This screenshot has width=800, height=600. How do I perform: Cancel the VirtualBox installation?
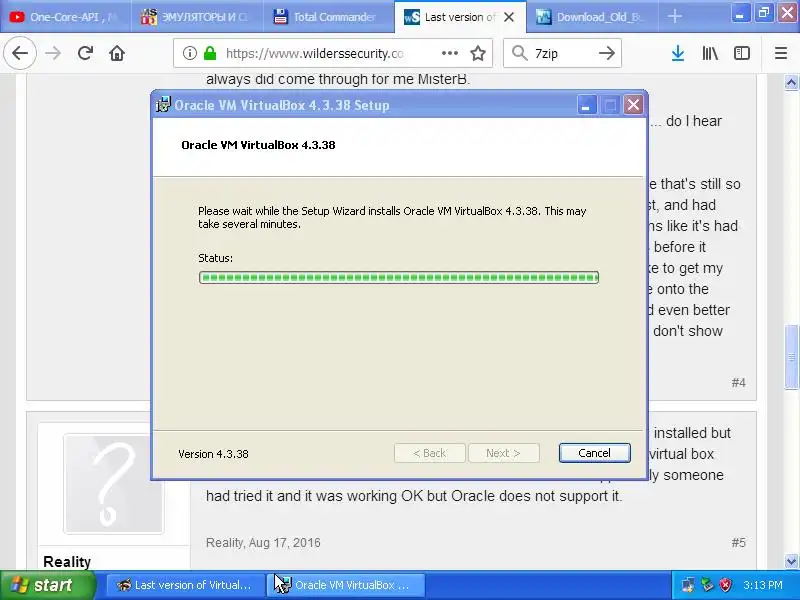tap(594, 453)
